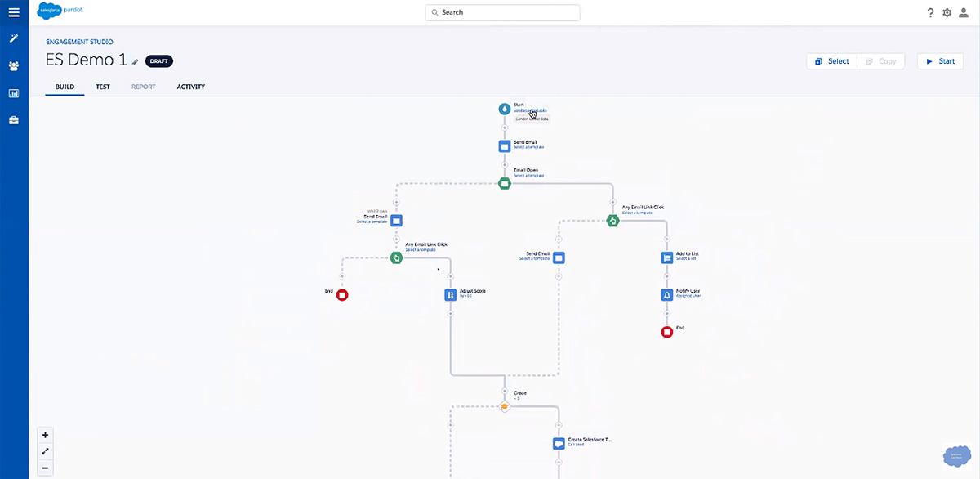Screen dimensions: 980x479
Task: Open the briefcase icon in left sidebar
Action: pos(14,120)
